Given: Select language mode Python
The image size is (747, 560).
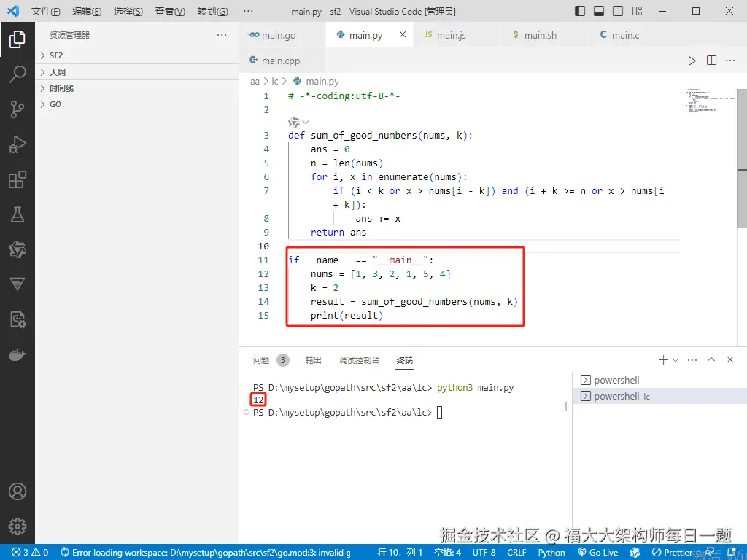Looking at the screenshot, I should 551,553.
